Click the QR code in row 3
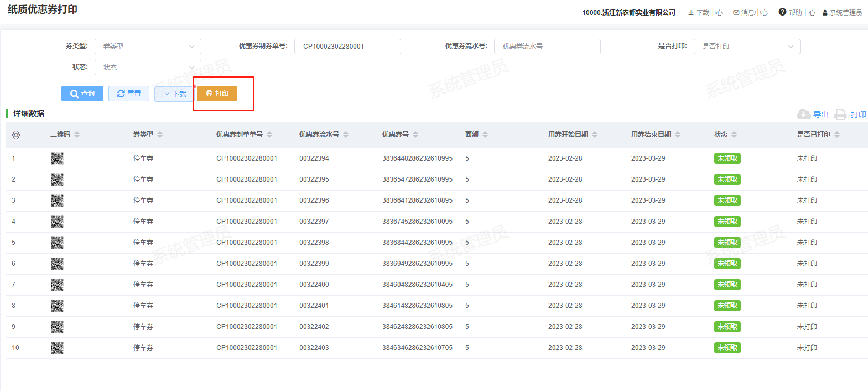 click(x=57, y=200)
